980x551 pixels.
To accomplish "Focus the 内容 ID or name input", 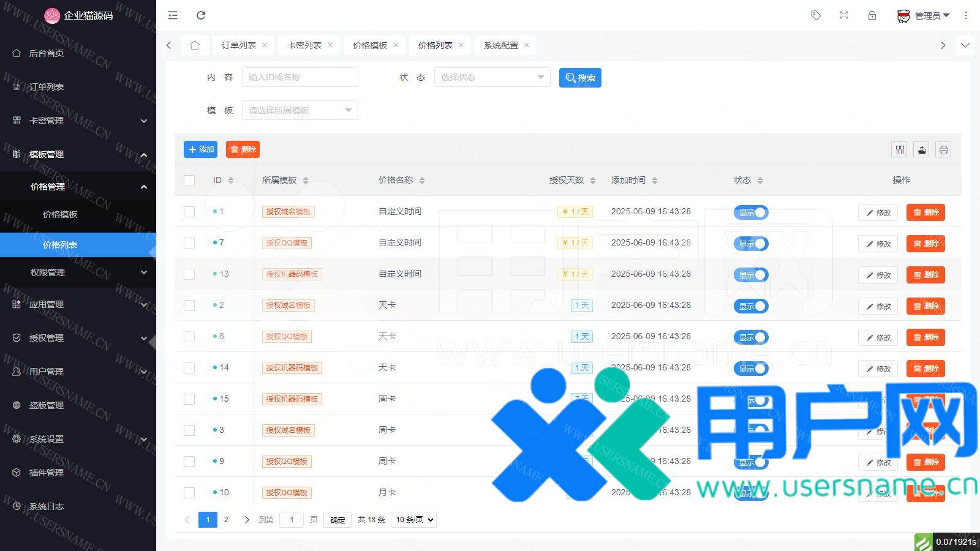I will coord(300,77).
